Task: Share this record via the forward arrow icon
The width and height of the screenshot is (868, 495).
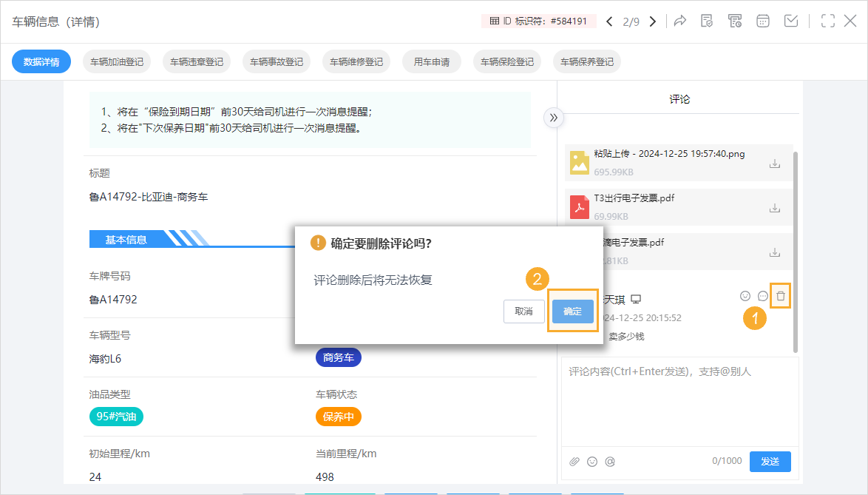Action: (680, 21)
